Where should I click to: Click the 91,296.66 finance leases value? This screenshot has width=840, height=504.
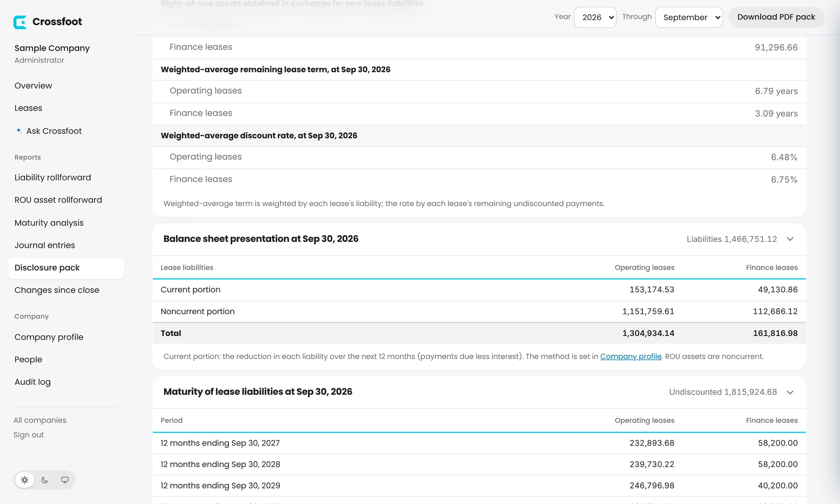click(776, 47)
